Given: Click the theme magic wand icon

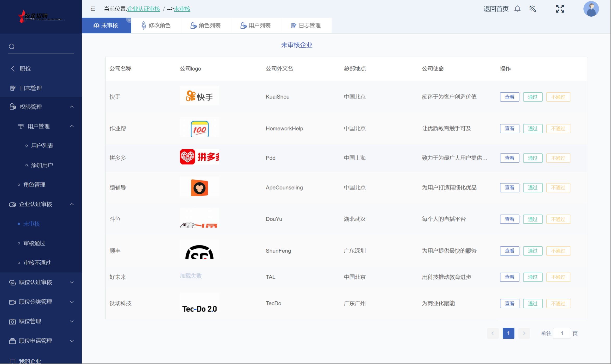Looking at the screenshot, I should 532,9.
